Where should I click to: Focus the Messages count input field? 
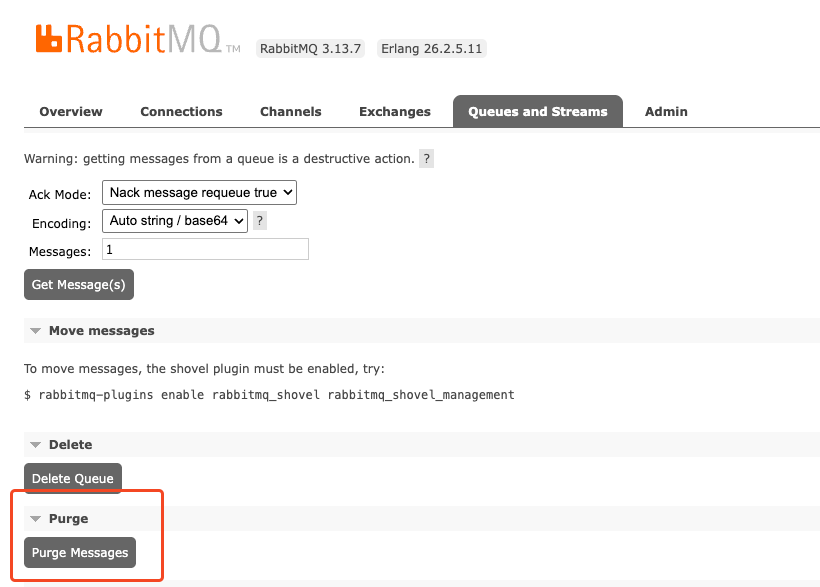205,249
